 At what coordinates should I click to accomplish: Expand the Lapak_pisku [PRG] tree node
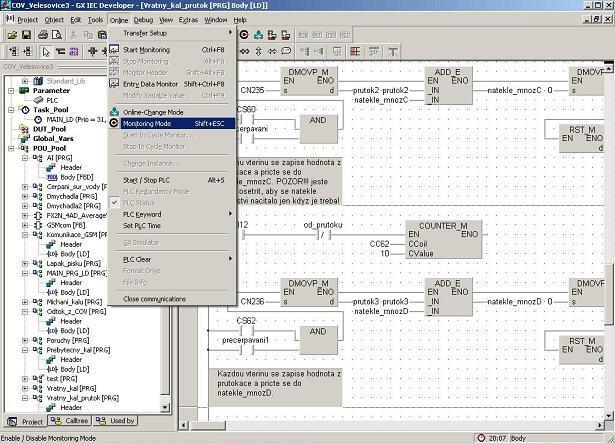(x=25, y=264)
